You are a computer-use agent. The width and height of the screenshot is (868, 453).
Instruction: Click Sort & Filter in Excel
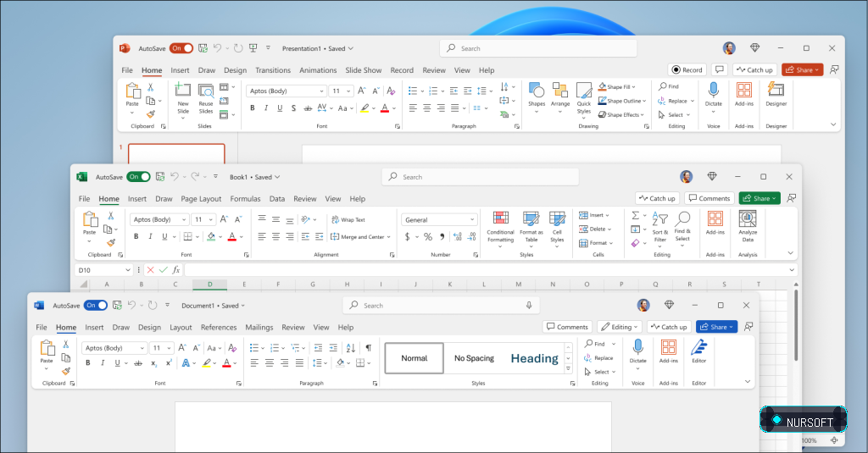point(659,227)
